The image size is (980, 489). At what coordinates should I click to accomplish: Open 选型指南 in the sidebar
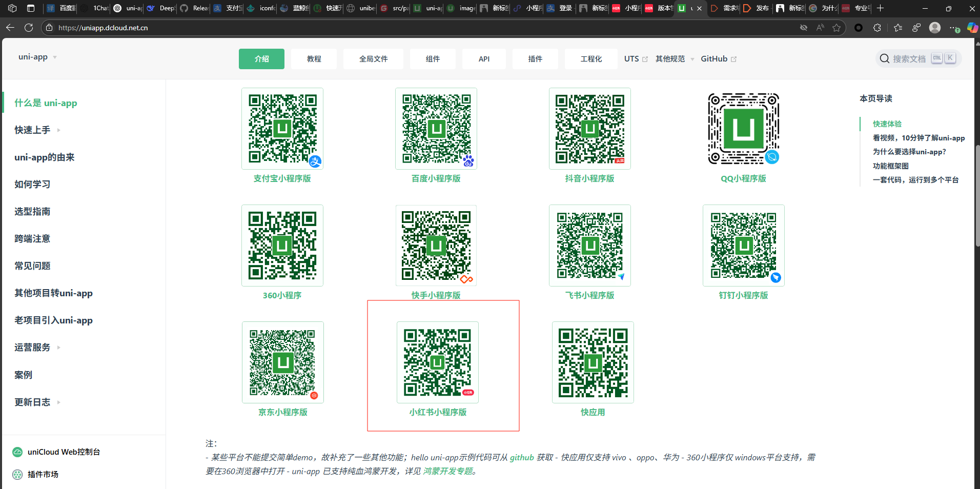click(32, 212)
